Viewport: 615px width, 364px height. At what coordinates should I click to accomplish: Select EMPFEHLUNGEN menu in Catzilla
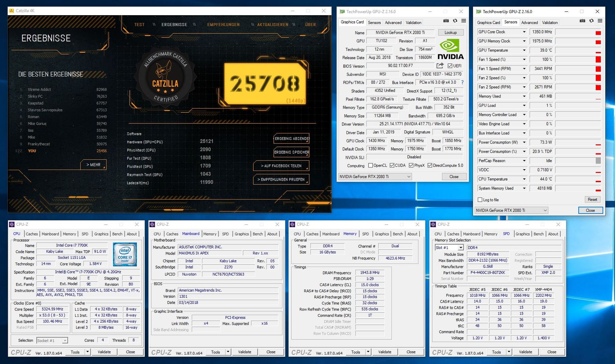(223, 25)
